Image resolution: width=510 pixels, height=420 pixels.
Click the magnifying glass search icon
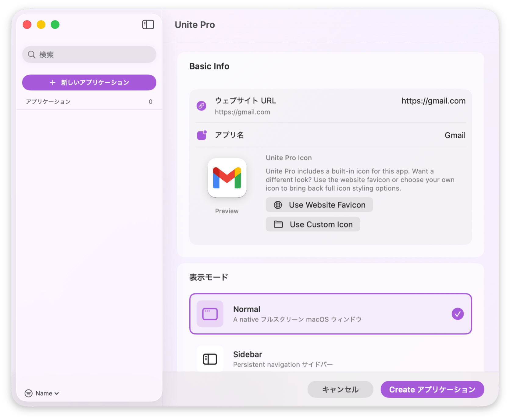click(31, 55)
